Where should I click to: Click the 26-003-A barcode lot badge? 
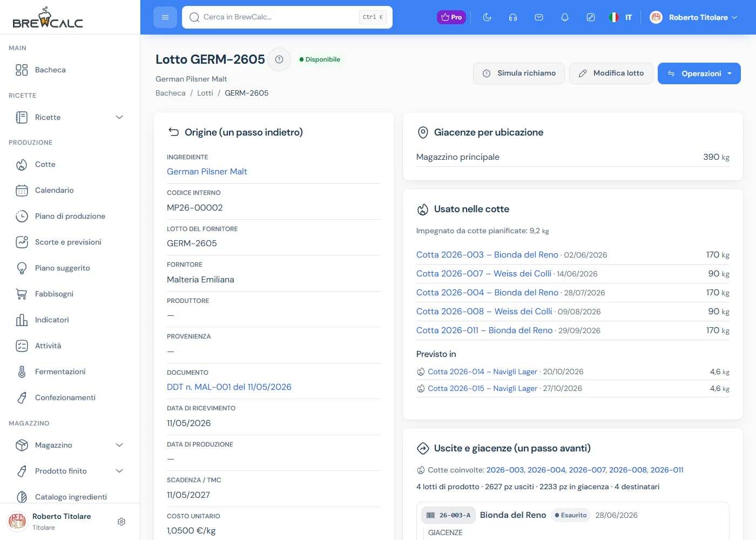coord(448,515)
